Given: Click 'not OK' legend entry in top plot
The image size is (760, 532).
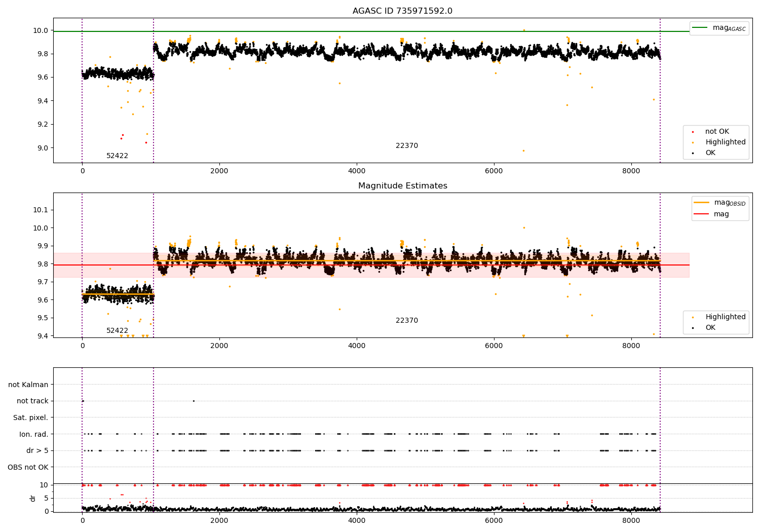Looking at the screenshot, I should click(x=717, y=132).
